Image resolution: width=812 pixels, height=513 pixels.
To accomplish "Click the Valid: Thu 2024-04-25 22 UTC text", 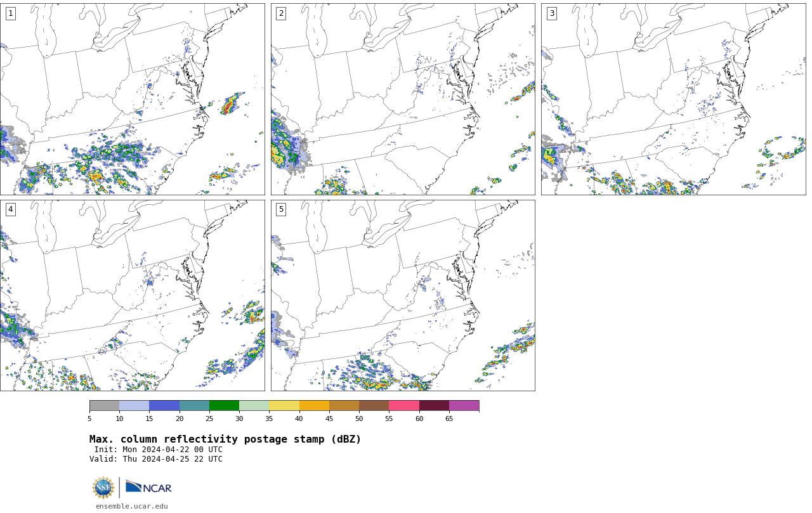I will [x=156, y=459].
